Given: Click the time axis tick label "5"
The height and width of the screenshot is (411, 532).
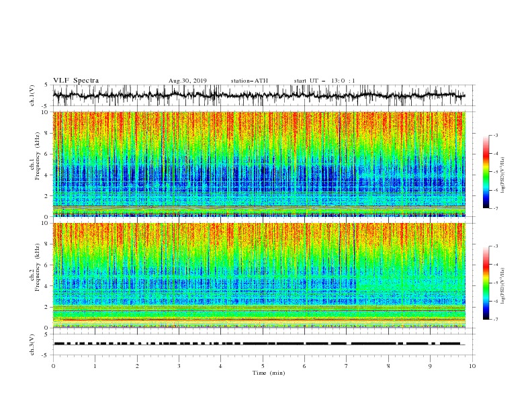Looking at the screenshot, I should pyautogui.click(x=263, y=366).
